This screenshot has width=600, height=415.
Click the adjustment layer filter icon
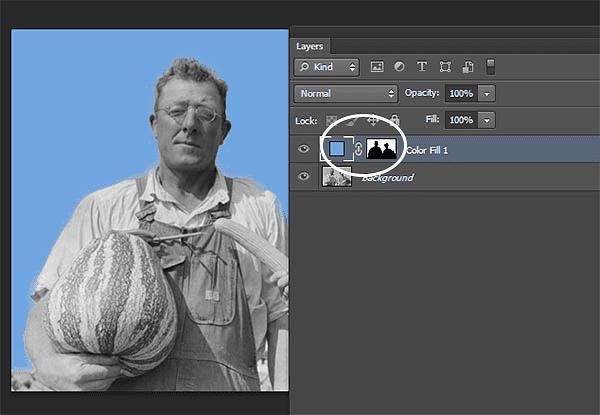tap(399, 67)
